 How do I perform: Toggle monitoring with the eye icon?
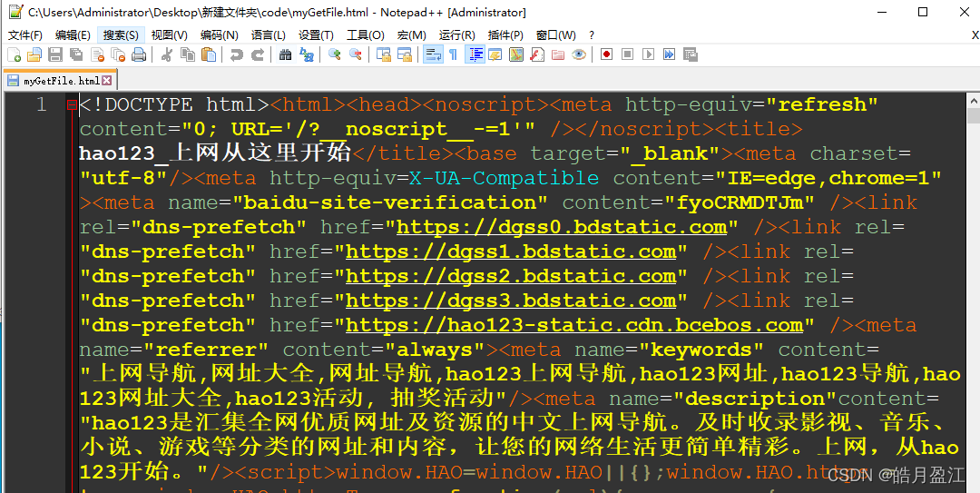579,55
